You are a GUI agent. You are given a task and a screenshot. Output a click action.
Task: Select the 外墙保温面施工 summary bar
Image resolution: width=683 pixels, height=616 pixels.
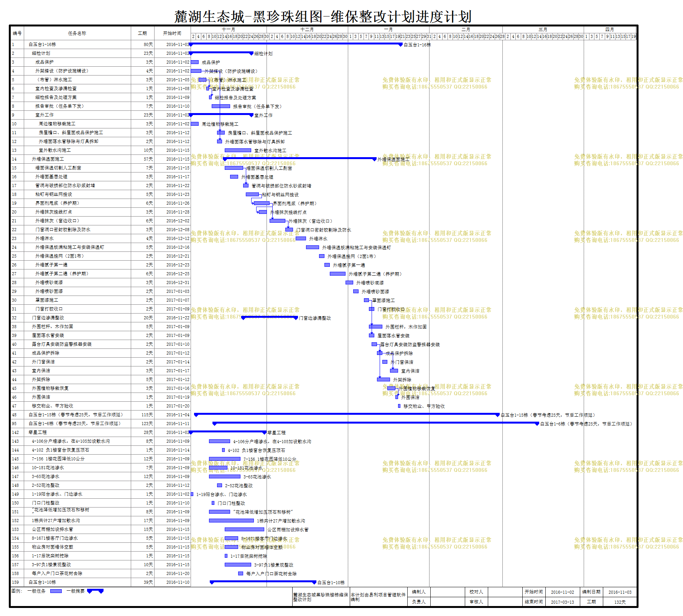tap(300, 159)
